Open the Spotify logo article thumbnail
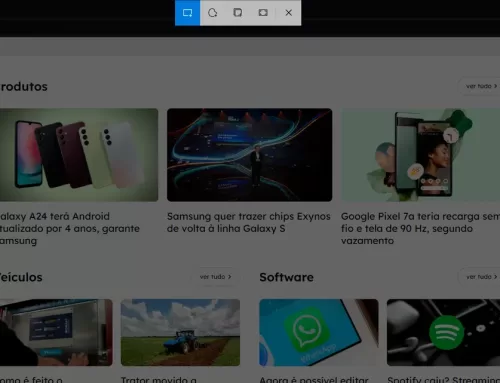The height and width of the screenshot is (383, 500). point(443,332)
